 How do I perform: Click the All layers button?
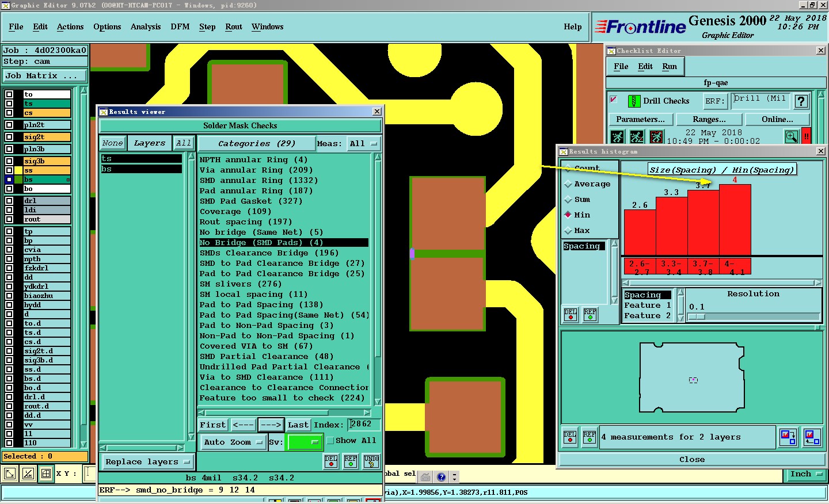(x=184, y=143)
